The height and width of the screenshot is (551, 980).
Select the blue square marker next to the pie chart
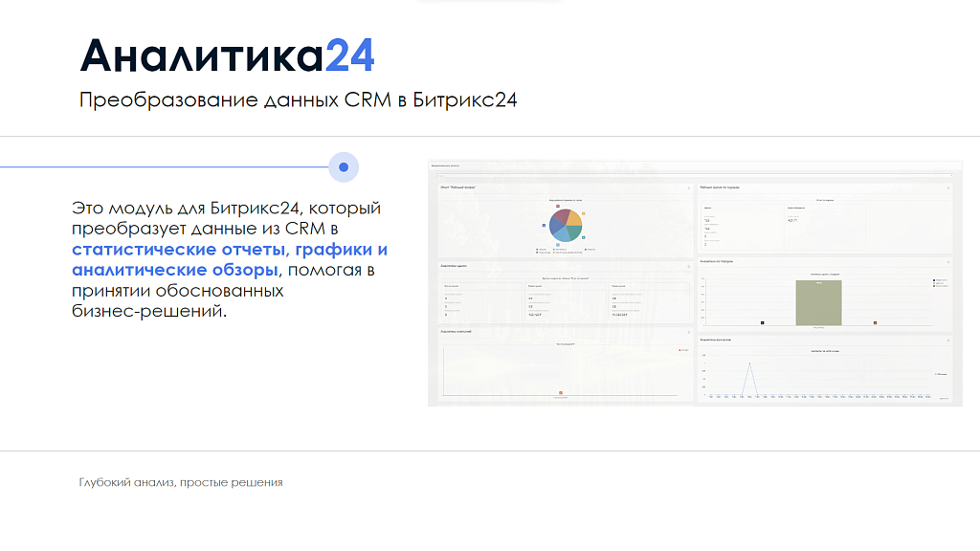pyautogui.click(x=544, y=227)
